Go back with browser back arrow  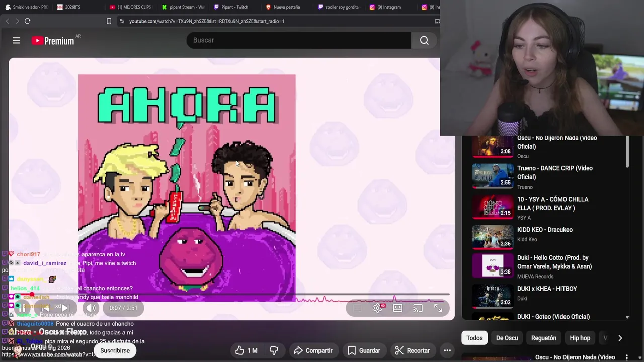pyautogui.click(x=7, y=21)
